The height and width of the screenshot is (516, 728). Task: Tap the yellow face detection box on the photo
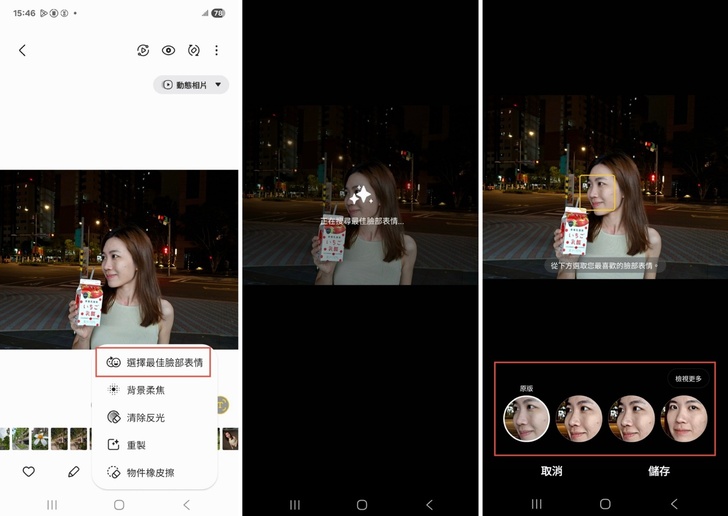(x=597, y=193)
